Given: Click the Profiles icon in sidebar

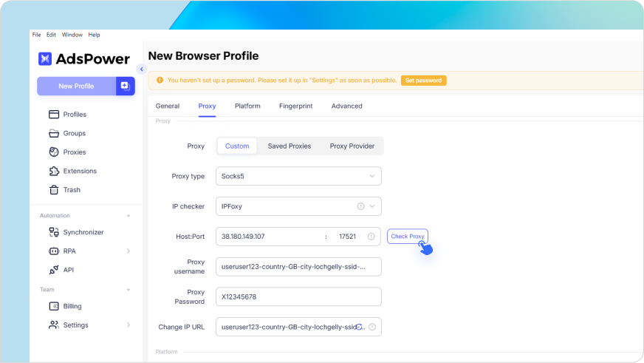Looking at the screenshot, I should [54, 115].
